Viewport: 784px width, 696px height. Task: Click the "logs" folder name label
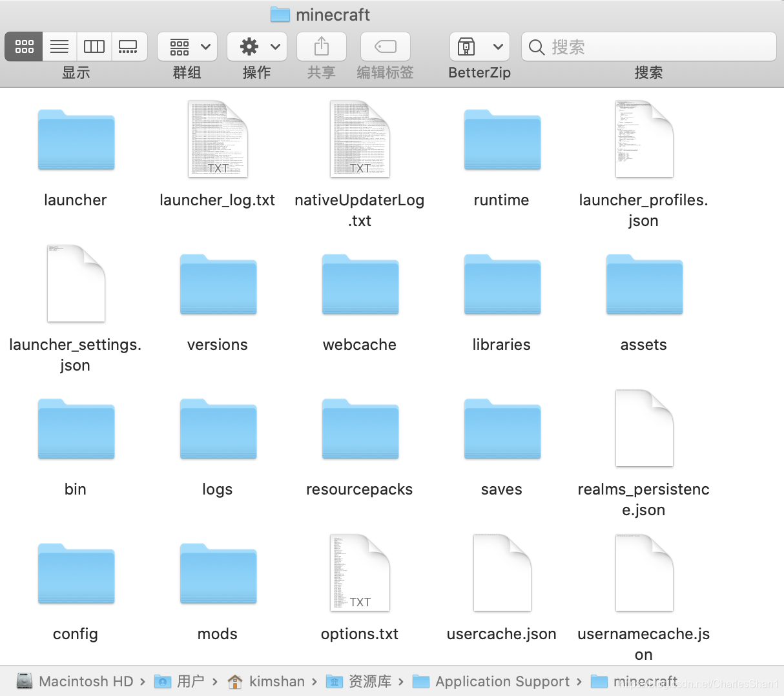218,489
